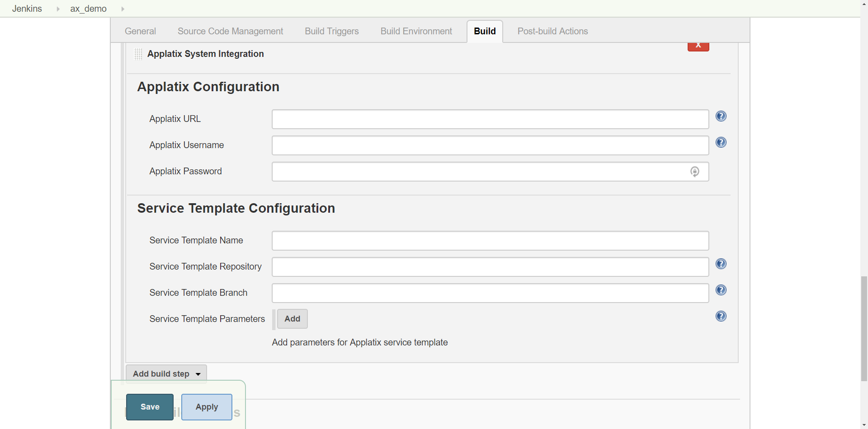Open help for Applatix Username field
868x429 pixels.
721,143
